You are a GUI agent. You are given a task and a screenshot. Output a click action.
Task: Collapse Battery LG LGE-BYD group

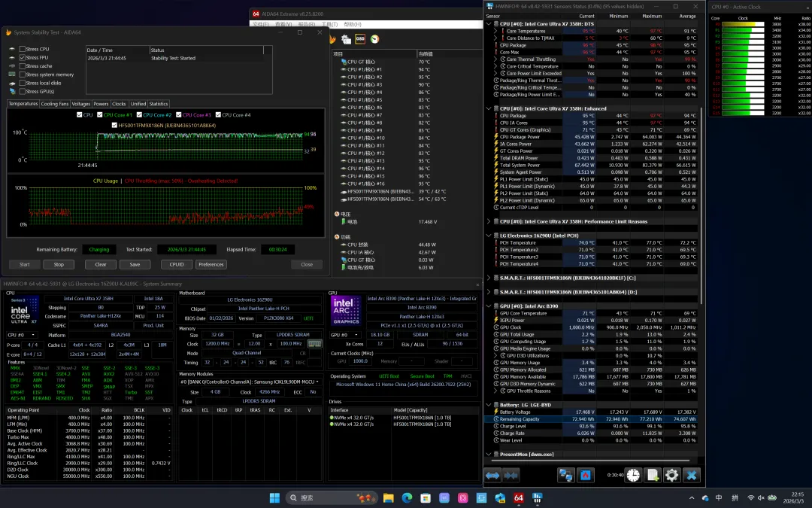click(x=489, y=405)
